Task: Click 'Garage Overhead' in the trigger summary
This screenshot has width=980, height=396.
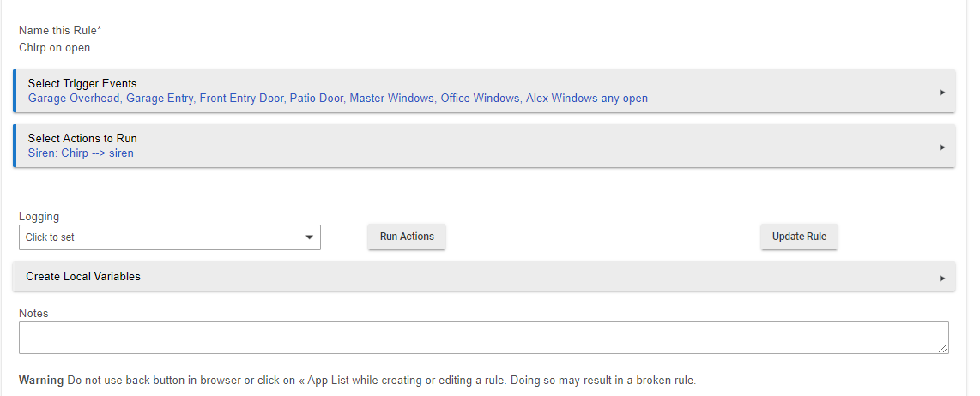Action: (74, 99)
